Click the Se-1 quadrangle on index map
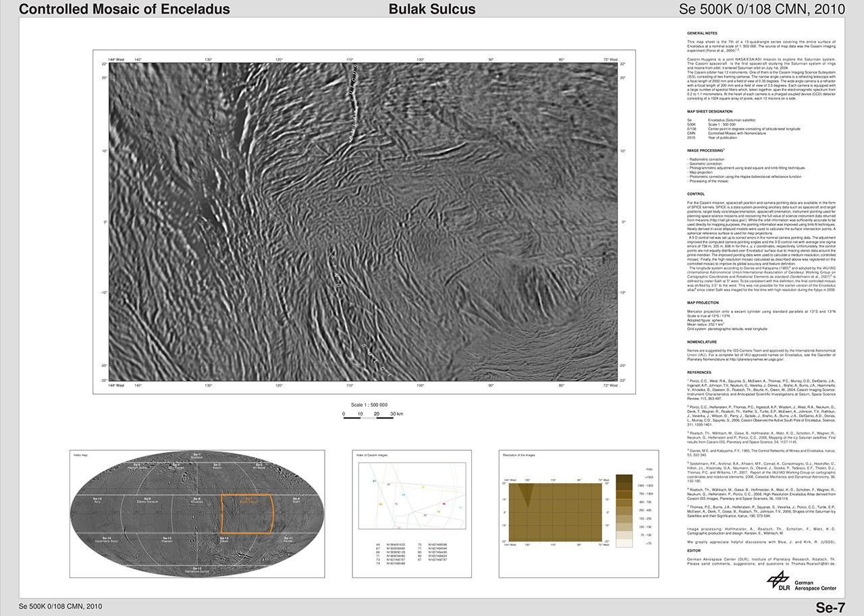 [x=197, y=456]
